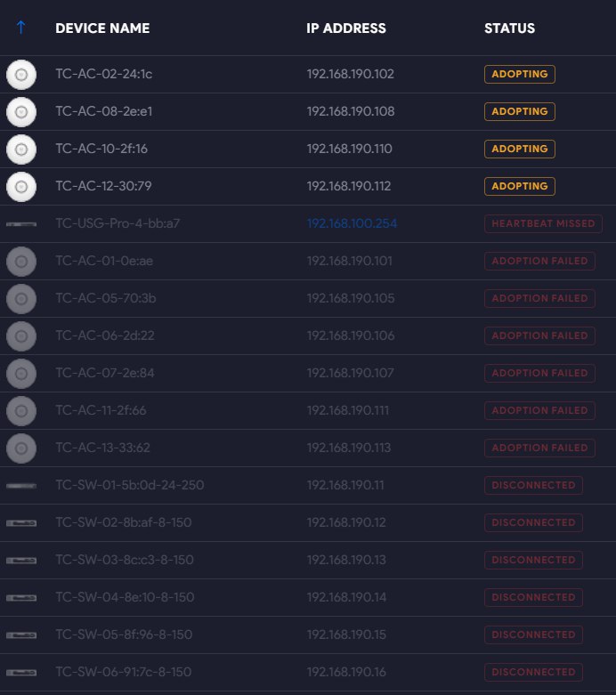Screen dimensions: 616x695
Task: Click Disconnected badge for TC-SW-03-8c:c3-8-150
Action: point(533,560)
